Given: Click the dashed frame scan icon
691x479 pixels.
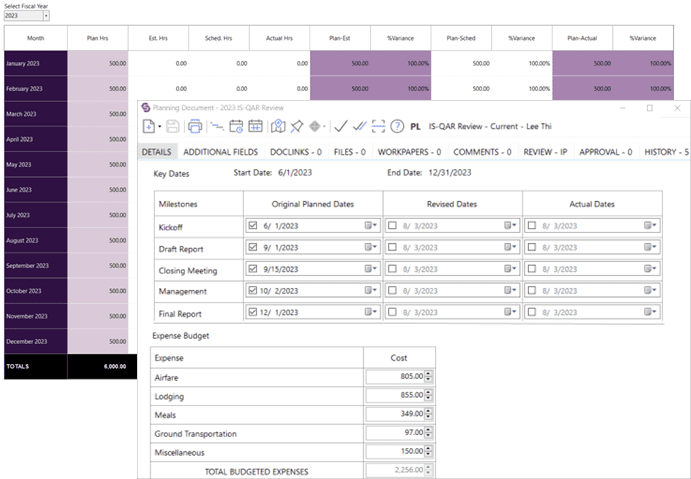Looking at the screenshot, I should coord(378,126).
